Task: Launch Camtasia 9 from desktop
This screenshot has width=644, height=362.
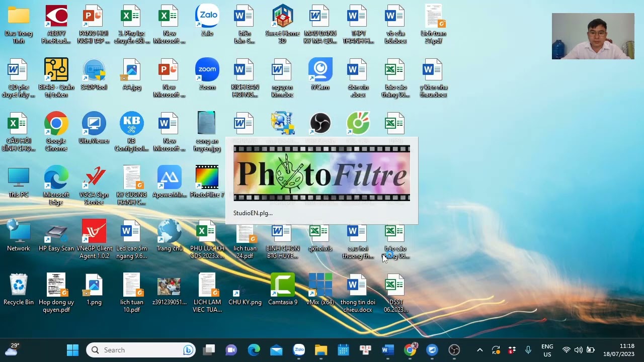Action: click(282, 290)
